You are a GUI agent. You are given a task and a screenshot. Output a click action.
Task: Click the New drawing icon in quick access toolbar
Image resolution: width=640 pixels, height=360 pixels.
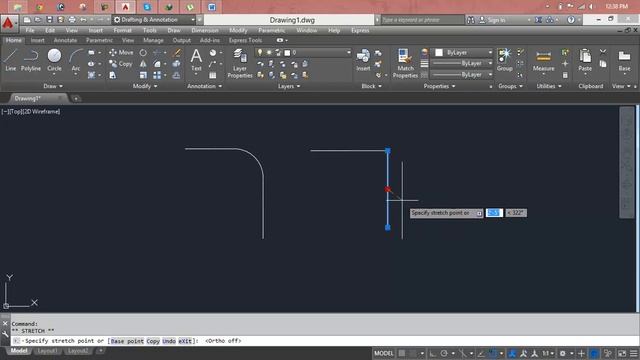[27, 20]
